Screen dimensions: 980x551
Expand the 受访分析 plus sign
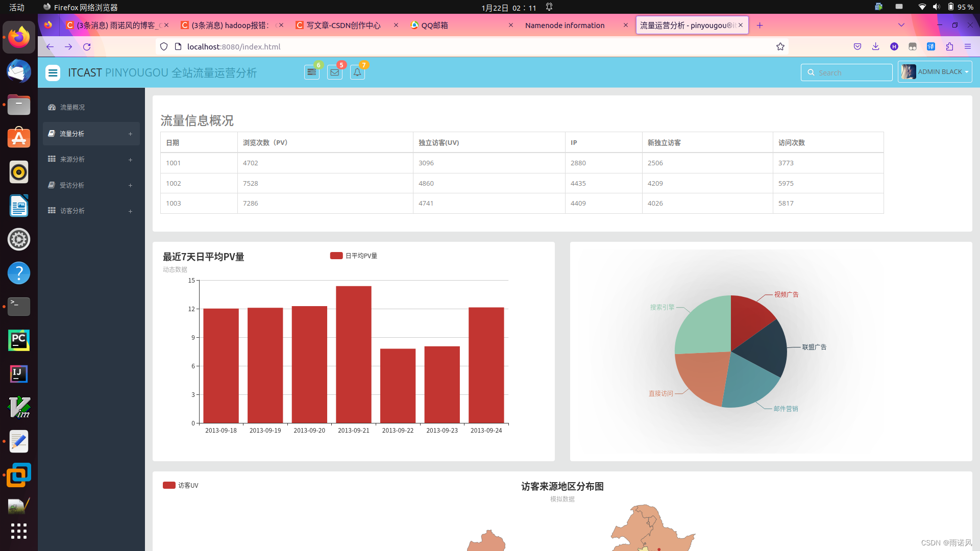(130, 186)
